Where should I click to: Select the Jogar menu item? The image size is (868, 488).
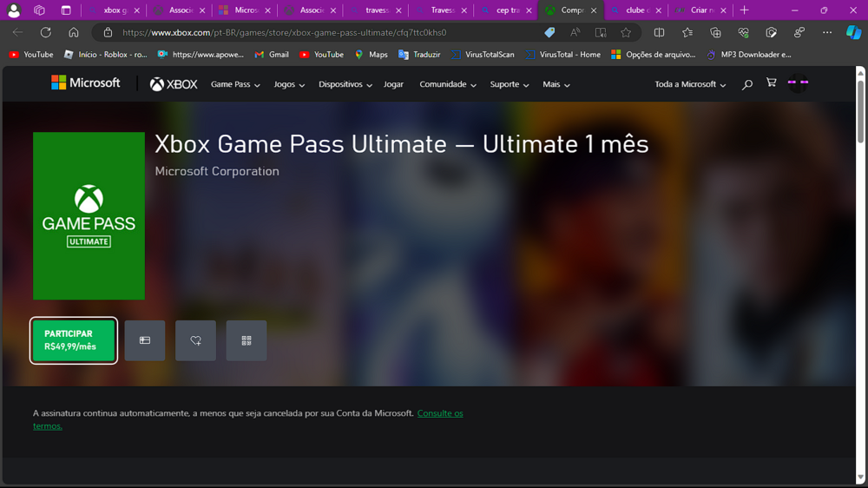(393, 85)
